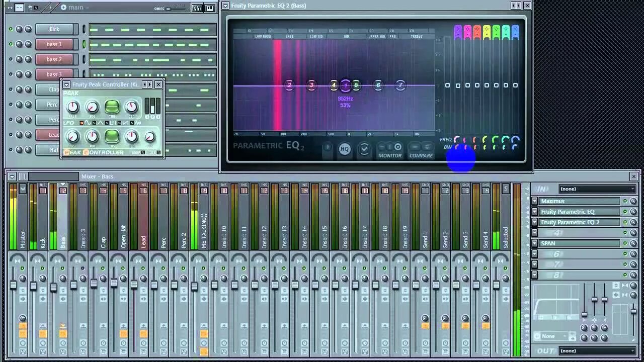Click the Peak DEC knob

131,107
